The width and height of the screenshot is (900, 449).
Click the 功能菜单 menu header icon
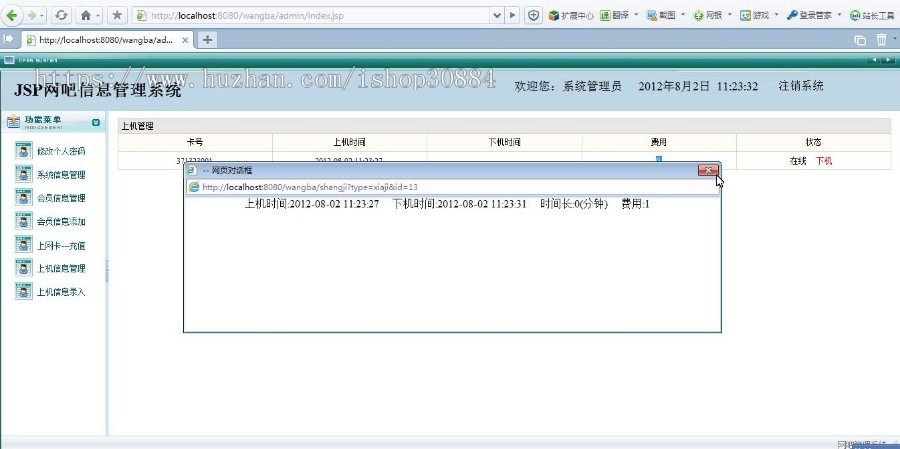(x=13, y=122)
